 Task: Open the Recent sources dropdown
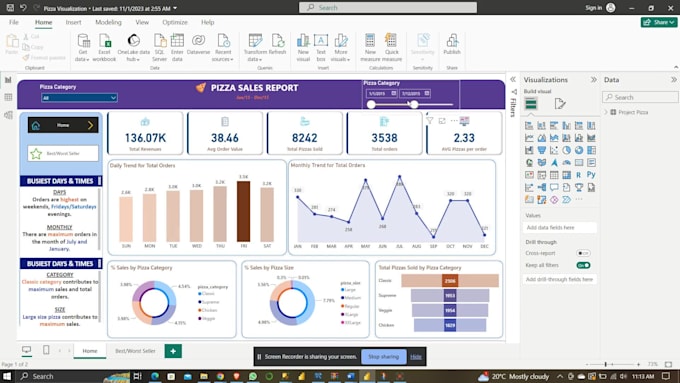223,48
